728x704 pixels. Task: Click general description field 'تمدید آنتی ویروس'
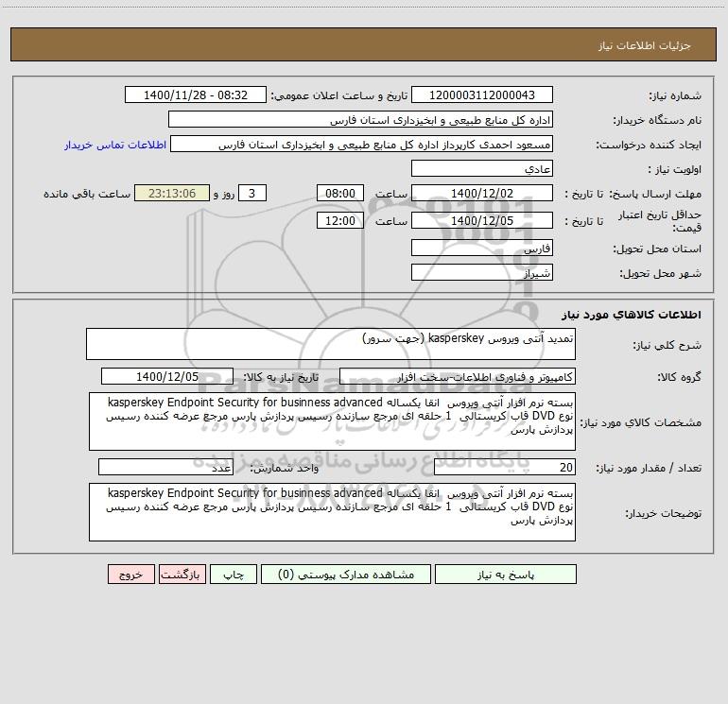331,344
